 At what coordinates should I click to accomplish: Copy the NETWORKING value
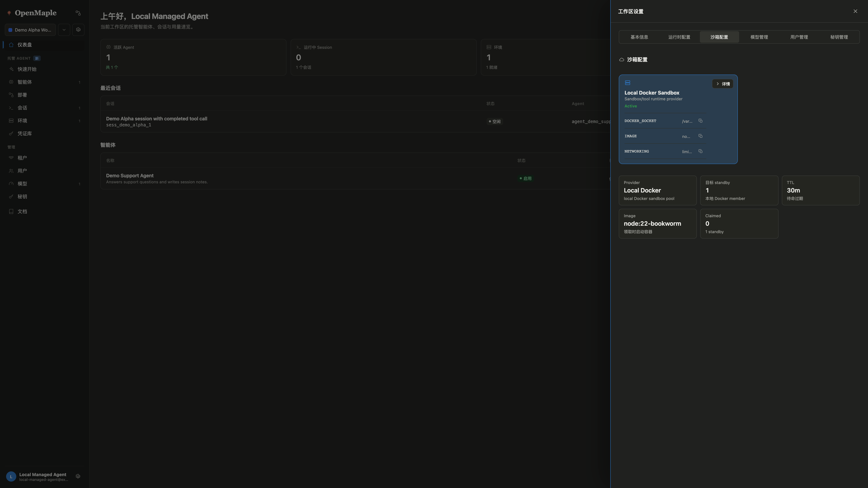(x=701, y=151)
